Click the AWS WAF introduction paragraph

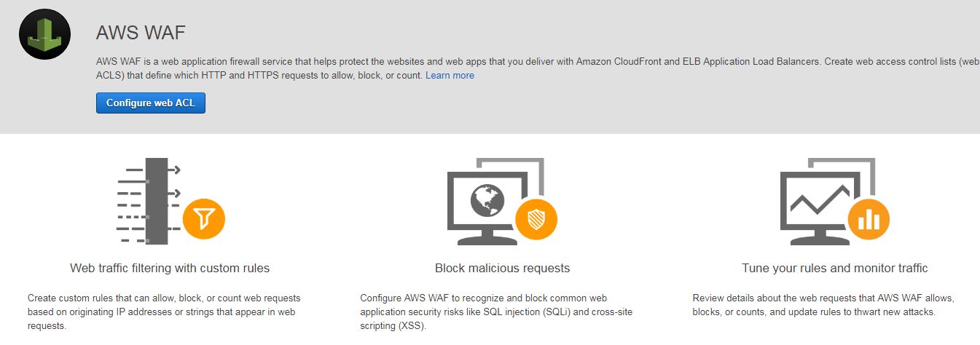[538, 68]
